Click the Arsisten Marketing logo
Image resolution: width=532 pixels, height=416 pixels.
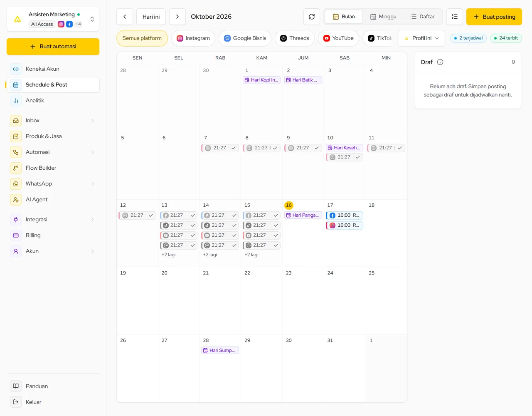point(17,19)
